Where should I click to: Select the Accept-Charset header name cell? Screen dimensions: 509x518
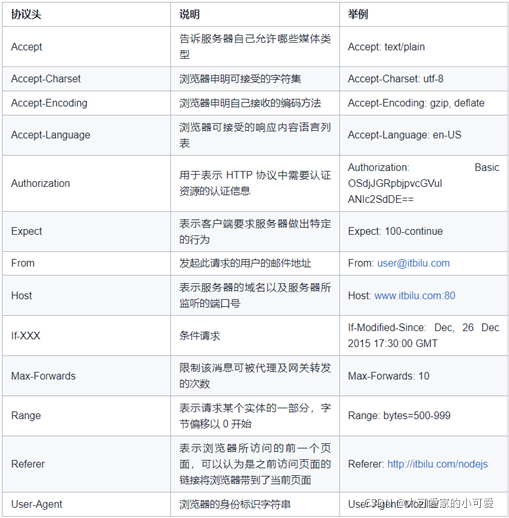click(86, 79)
